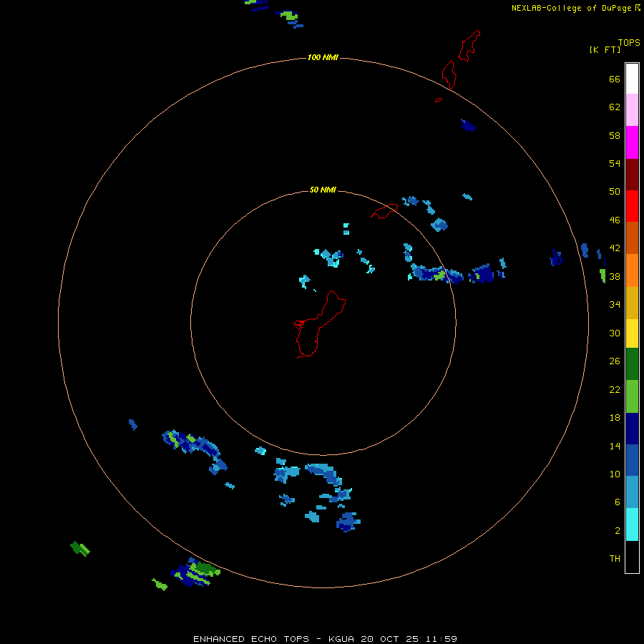
Task: Click the 10 legend value
Action: 615,474
